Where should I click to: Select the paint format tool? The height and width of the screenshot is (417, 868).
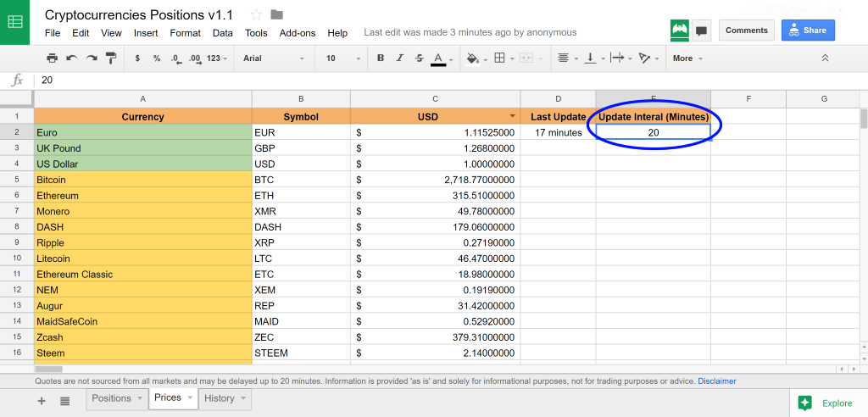tap(111, 58)
